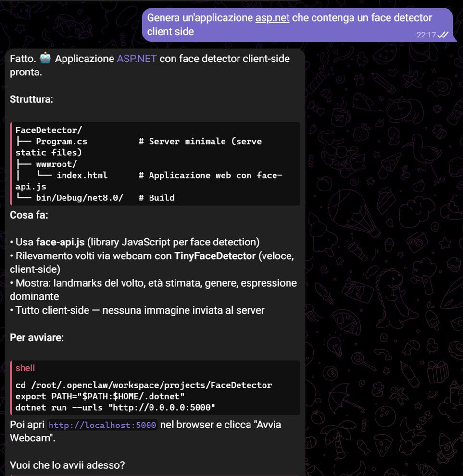Click the bold 'Struttura:' heading
The image size is (463, 476).
pos(31,100)
